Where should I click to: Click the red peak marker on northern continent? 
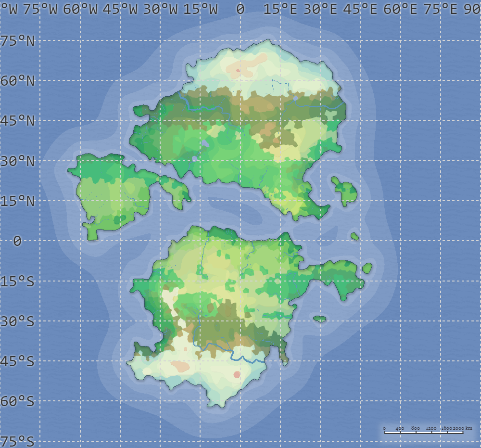click(x=238, y=70)
